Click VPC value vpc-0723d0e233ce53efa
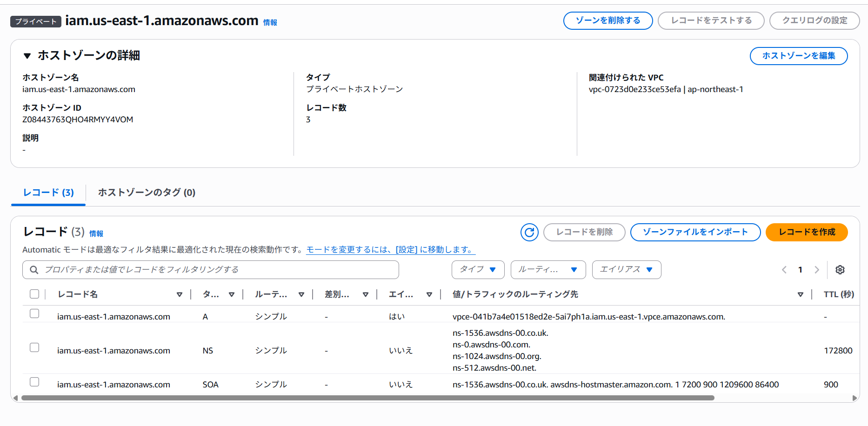Screen dimensions: 868x426 635,89
